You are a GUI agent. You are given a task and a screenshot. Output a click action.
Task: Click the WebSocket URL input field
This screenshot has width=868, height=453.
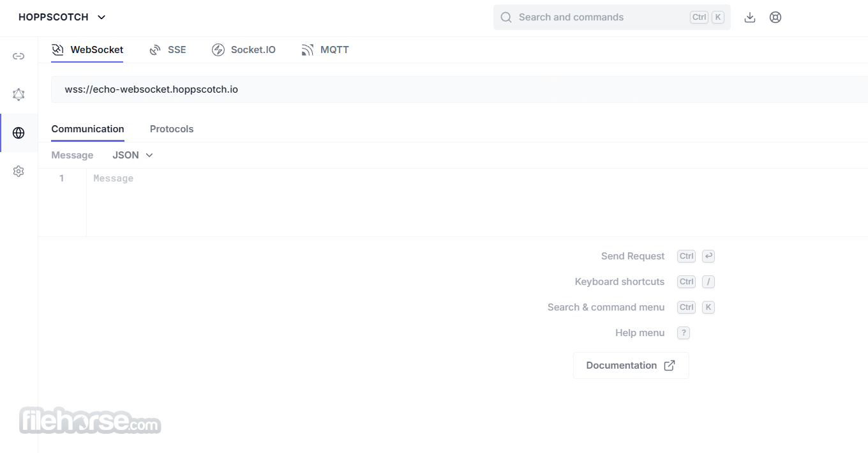460,89
